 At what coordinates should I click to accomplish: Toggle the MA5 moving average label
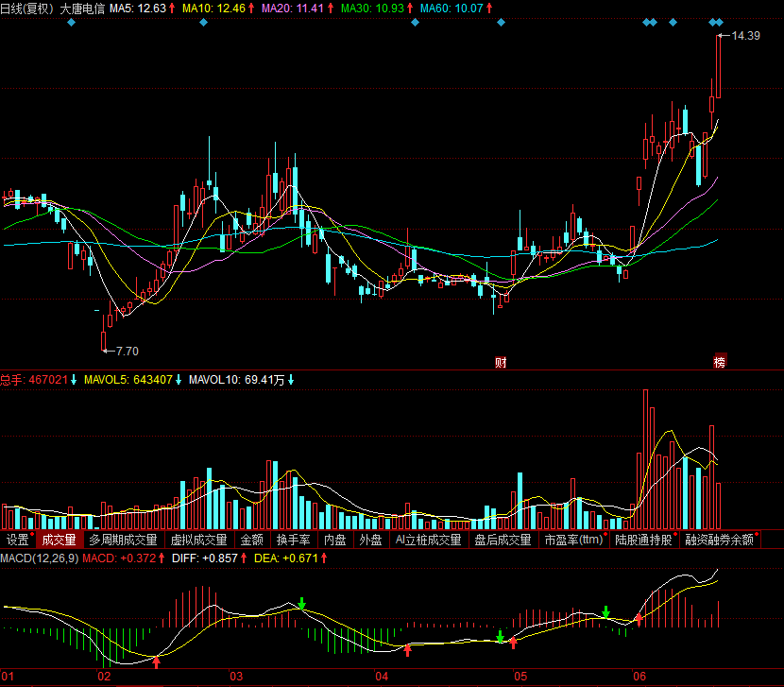pos(138,8)
